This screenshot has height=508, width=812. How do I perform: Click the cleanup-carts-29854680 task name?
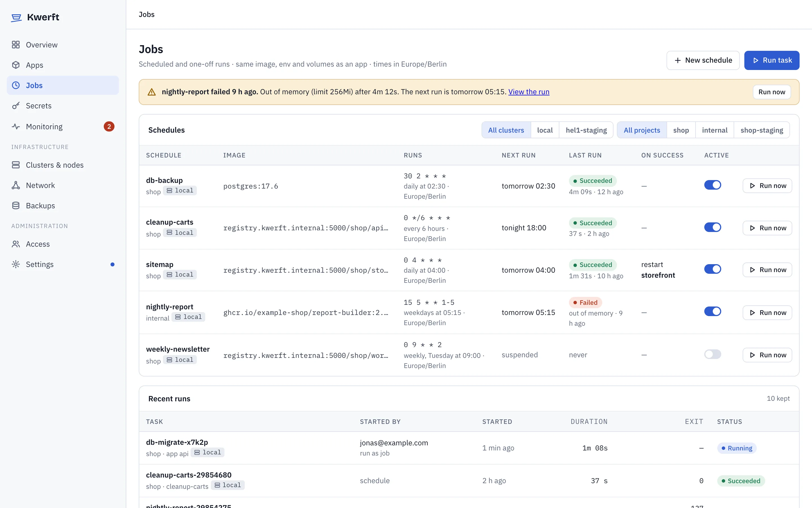tap(189, 475)
